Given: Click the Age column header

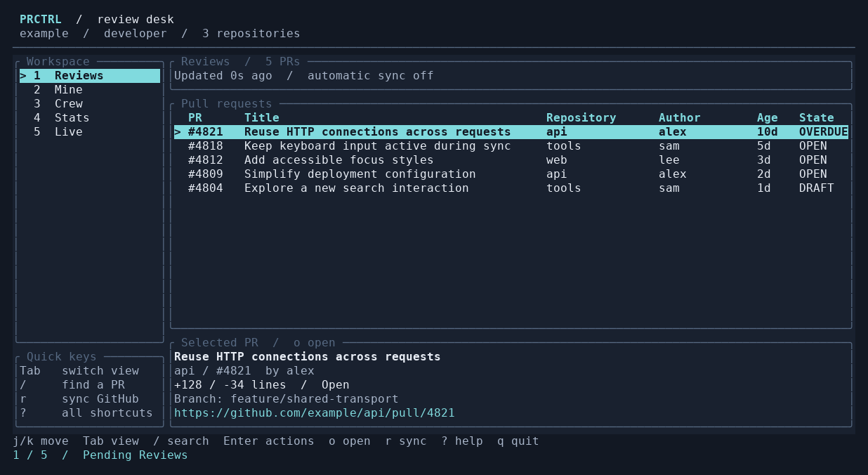Looking at the screenshot, I should [768, 118].
